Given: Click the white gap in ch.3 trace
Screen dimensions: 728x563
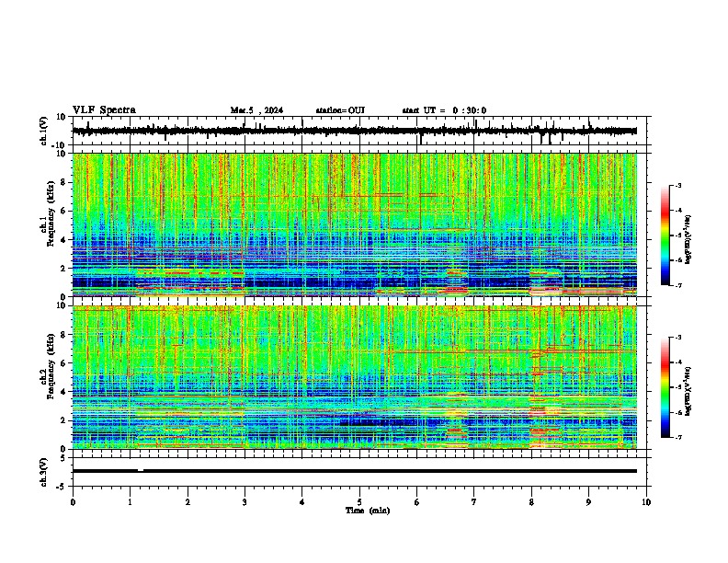Looking at the screenshot, I should point(141,470).
